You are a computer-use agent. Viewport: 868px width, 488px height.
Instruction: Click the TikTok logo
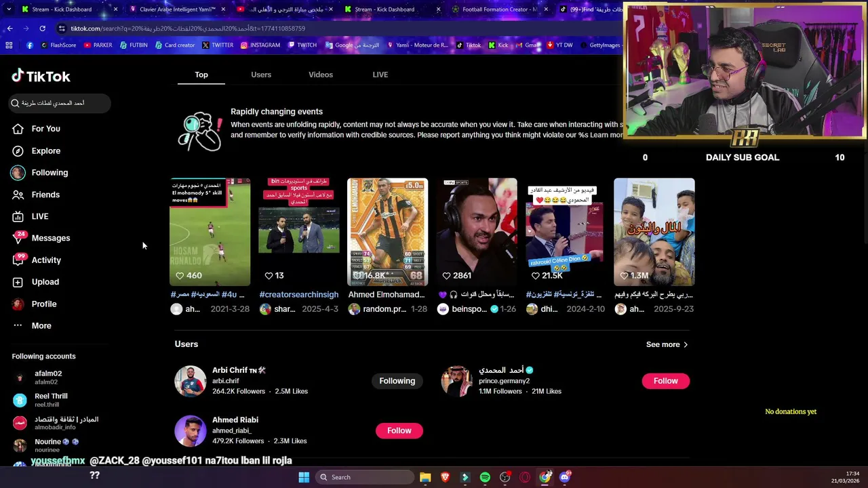click(41, 76)
